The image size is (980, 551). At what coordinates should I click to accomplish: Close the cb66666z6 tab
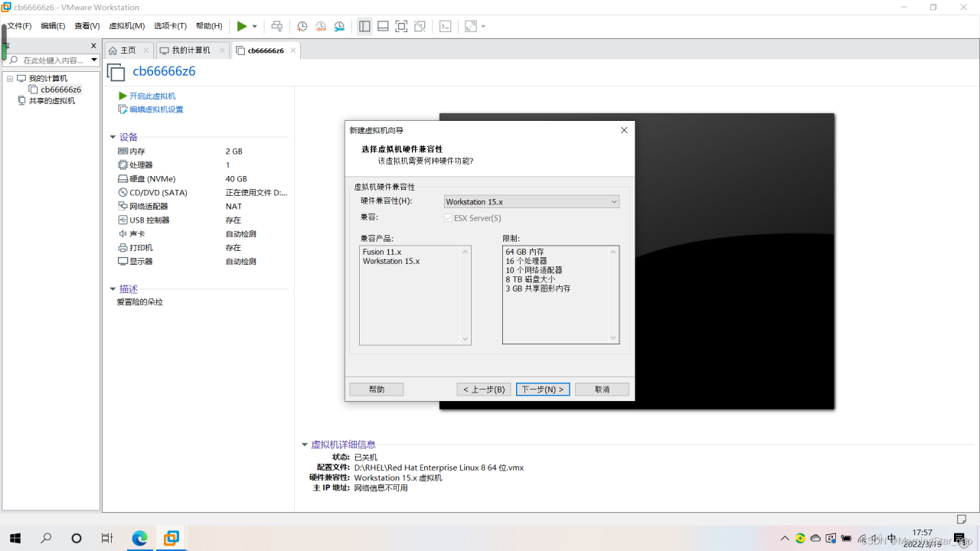pos(293,51)
